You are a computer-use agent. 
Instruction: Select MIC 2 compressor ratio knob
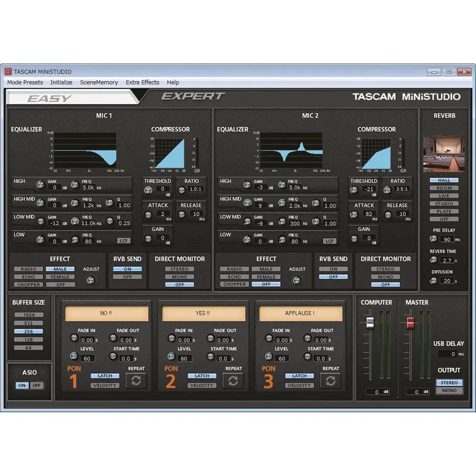click(x=387, y=190)
